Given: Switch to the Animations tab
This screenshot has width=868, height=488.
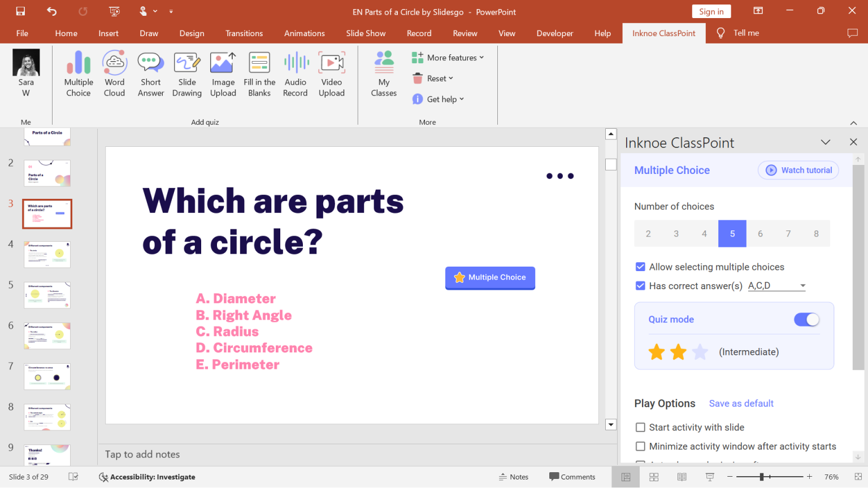Looking at the screenshot, I should click(305, 33).
